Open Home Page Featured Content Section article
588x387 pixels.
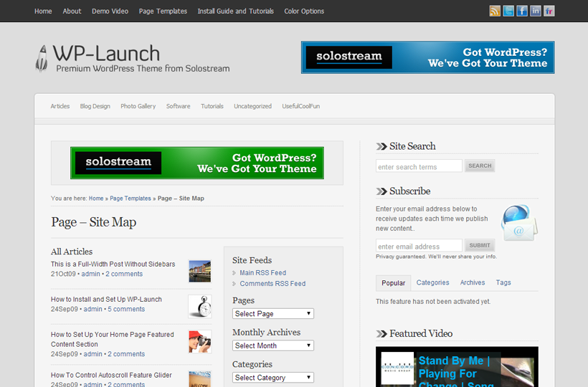pos(112,340)
